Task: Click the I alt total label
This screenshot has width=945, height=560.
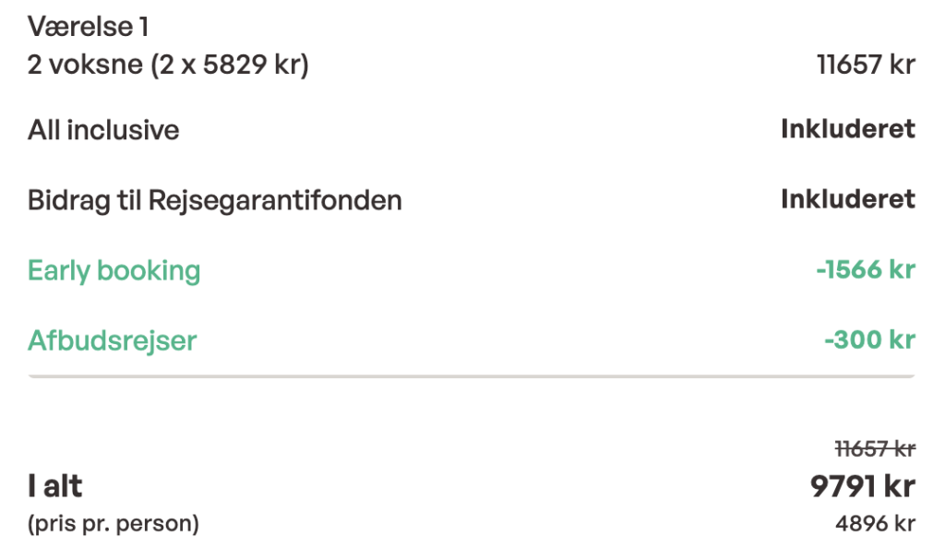Action: click(54, 486)
